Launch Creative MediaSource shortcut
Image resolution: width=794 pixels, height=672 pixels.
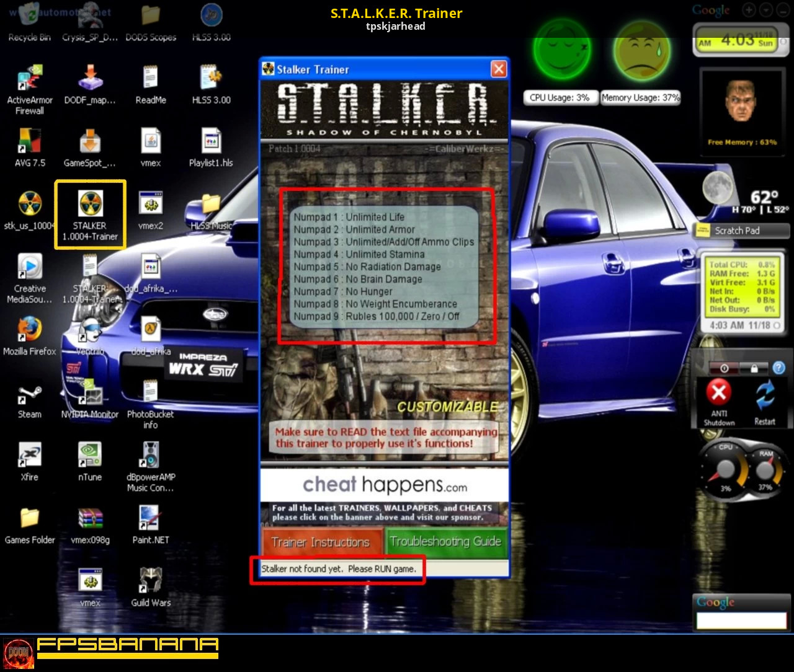[29, 279]
